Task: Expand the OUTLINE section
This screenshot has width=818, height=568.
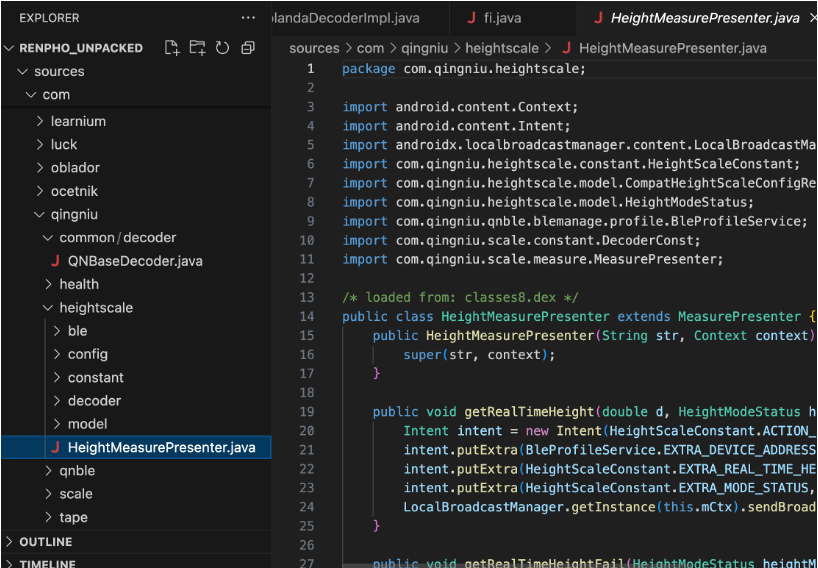Action: (x=46, y=542)
